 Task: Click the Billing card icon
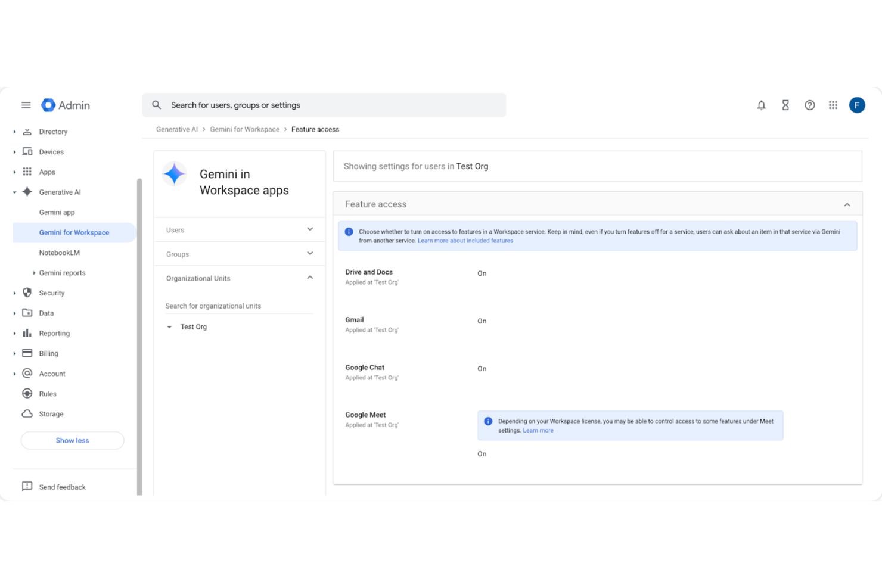[27, 353]
